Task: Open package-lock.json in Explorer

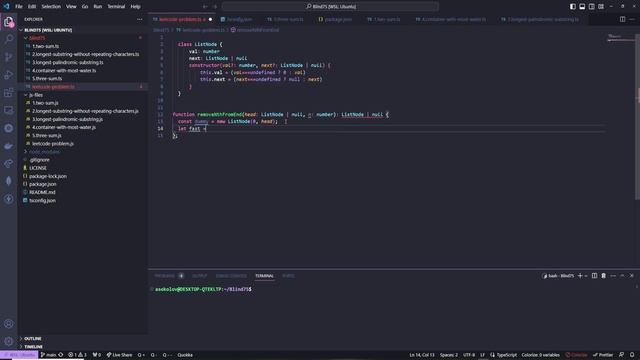Action: coord(48,176)
